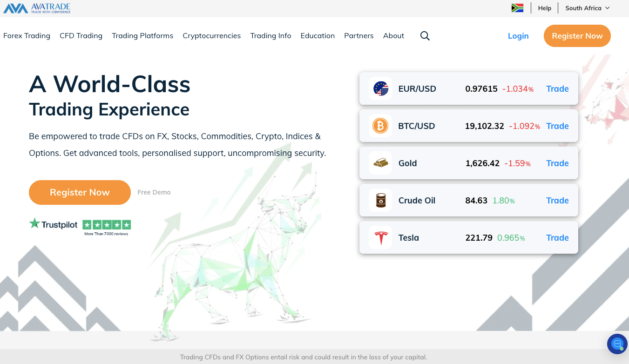Click the AvaTrade logo
This screenshot has height=364, width=629.
(x=37, y=8)
